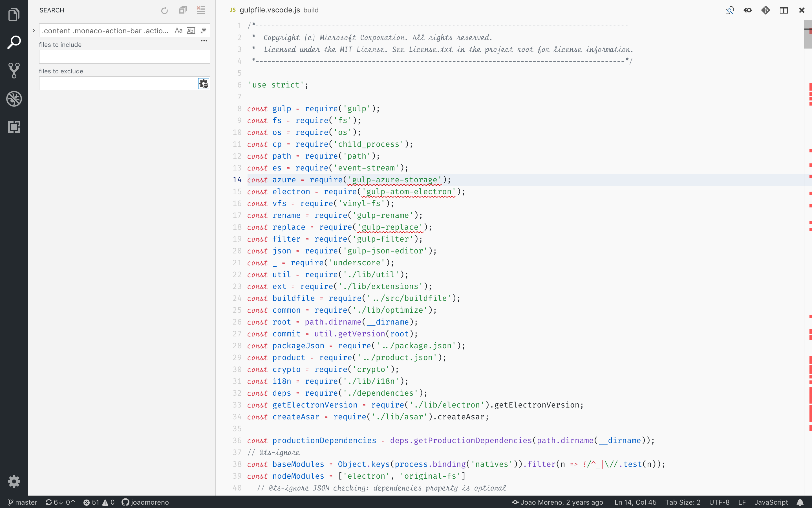Change language mode JavaScript
The width and height of the screenshot is (812, 508).
771,502
